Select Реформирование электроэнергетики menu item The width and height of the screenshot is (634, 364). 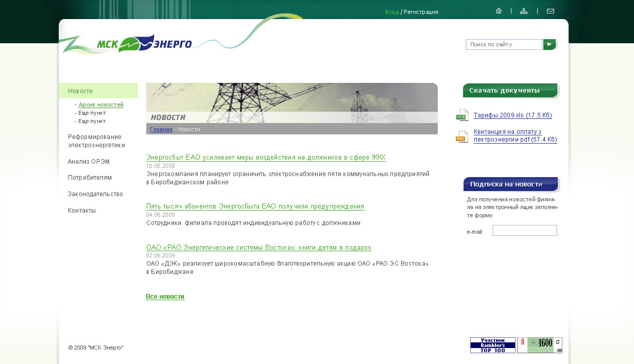click(96, 141)
